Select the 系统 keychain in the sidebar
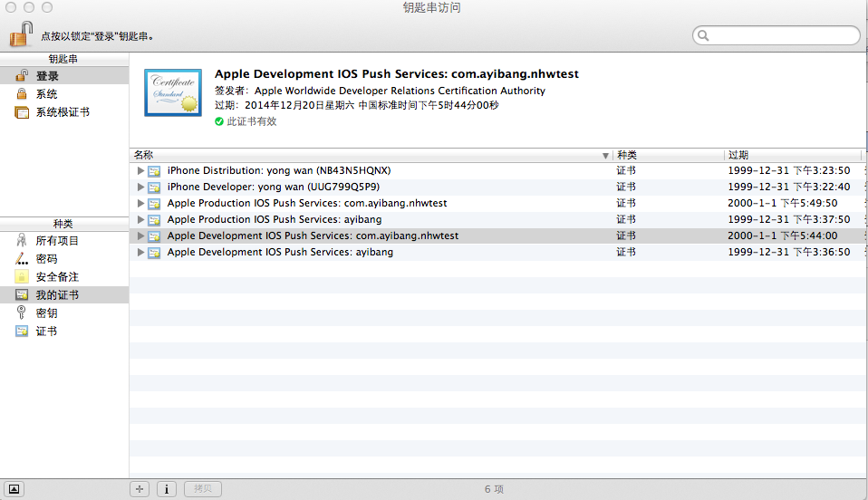The height and width of the screenshot is (500, 868). (64, 94)
